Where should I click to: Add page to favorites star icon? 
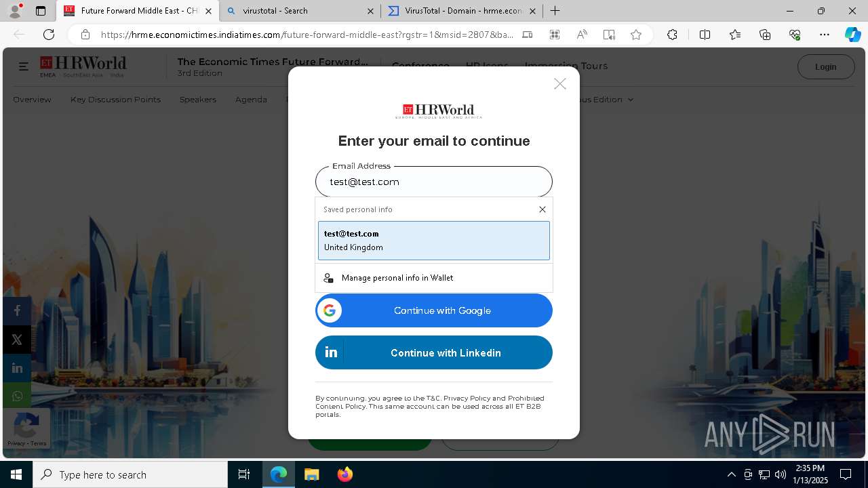635,35
